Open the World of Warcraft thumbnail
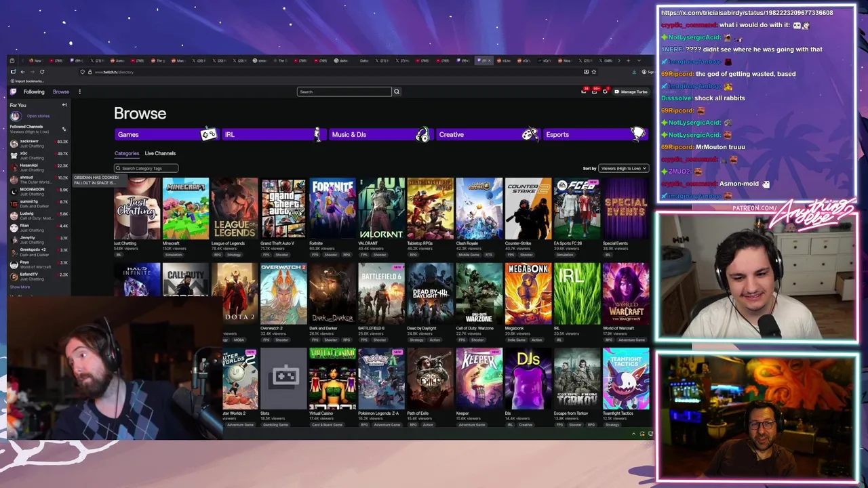 (625, 293)
